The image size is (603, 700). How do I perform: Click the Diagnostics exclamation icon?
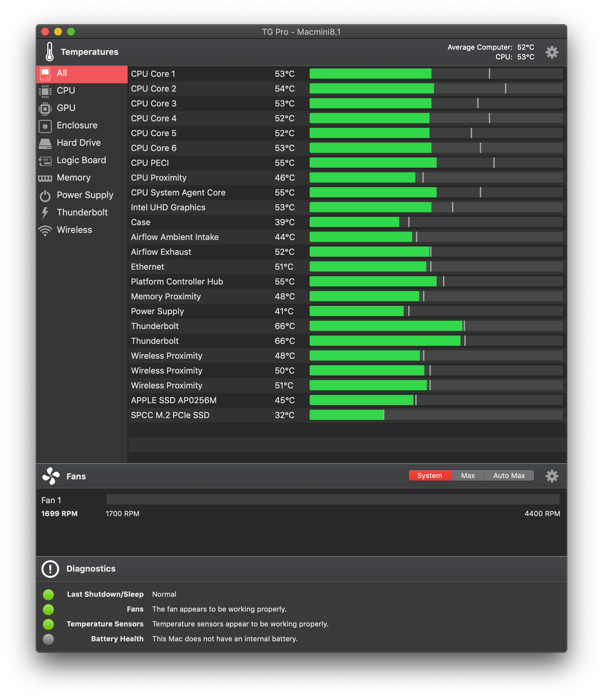click(x=50, y=569)
